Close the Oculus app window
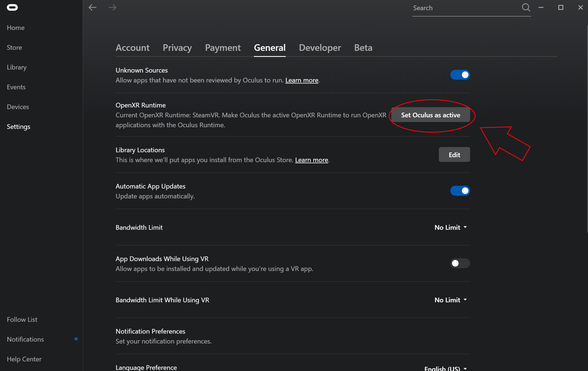The image size is (588, 371). pyautogui.click(x=580, y=7)
